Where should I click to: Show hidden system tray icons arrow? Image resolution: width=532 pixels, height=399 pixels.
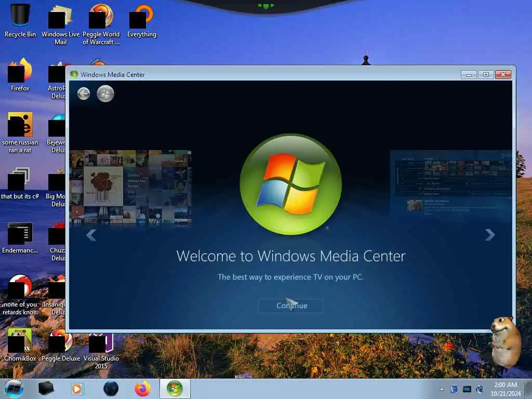pyautogui.click(x=442, y=389)
